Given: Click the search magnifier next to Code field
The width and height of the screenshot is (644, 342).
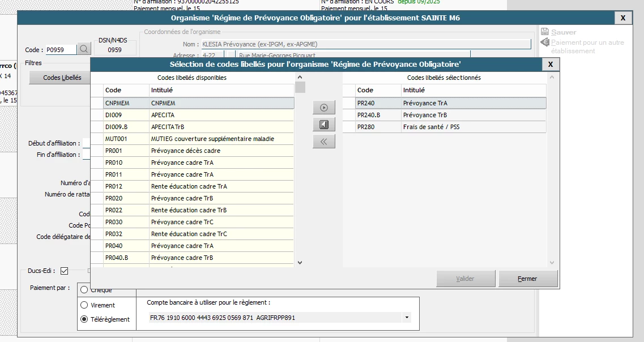Looking at the screenshot, I should 84,49.
